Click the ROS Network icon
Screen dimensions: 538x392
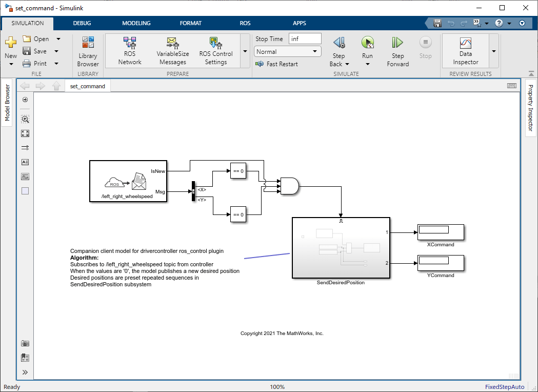click(x=130, y=51)
